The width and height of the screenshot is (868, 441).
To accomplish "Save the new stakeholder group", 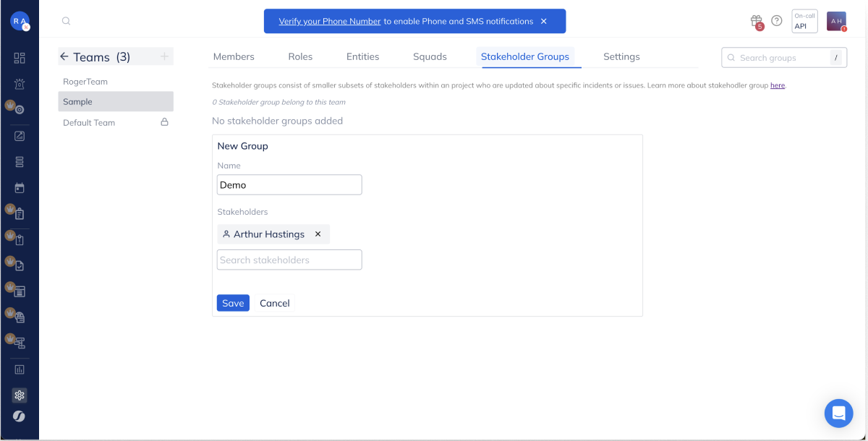I will [x=233, y=303].
